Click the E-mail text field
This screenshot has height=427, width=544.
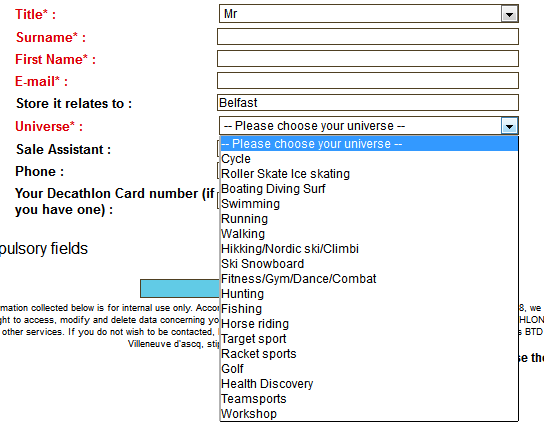point(368,81)
